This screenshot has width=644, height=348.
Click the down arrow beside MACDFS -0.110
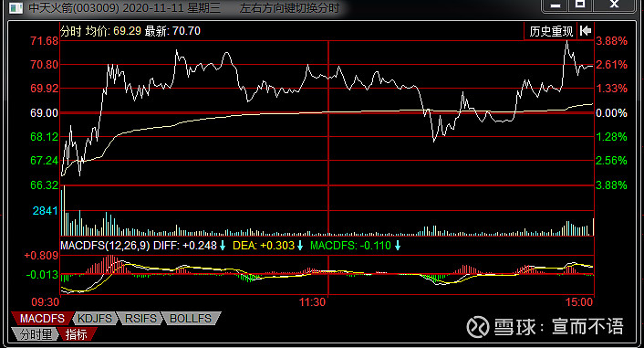tap(398, 246)
